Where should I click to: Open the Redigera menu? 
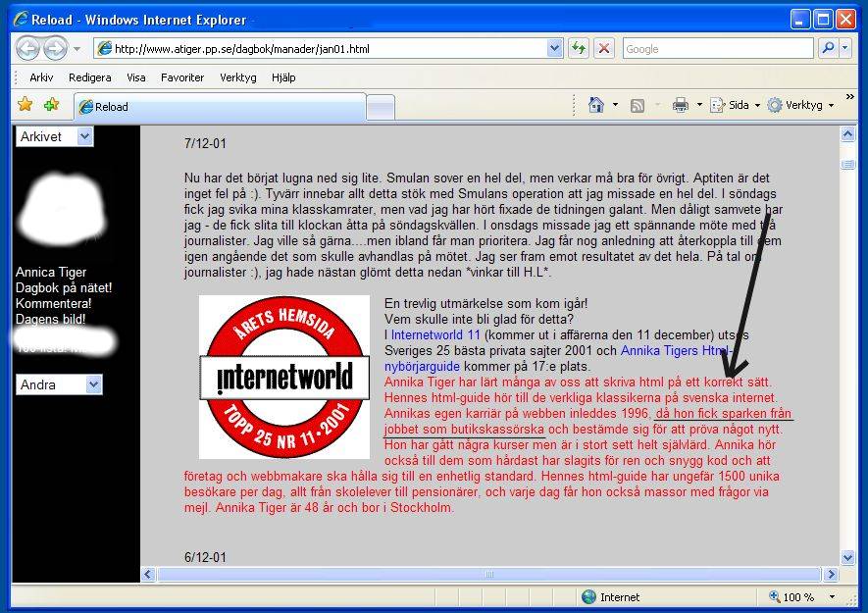(89, 77)
